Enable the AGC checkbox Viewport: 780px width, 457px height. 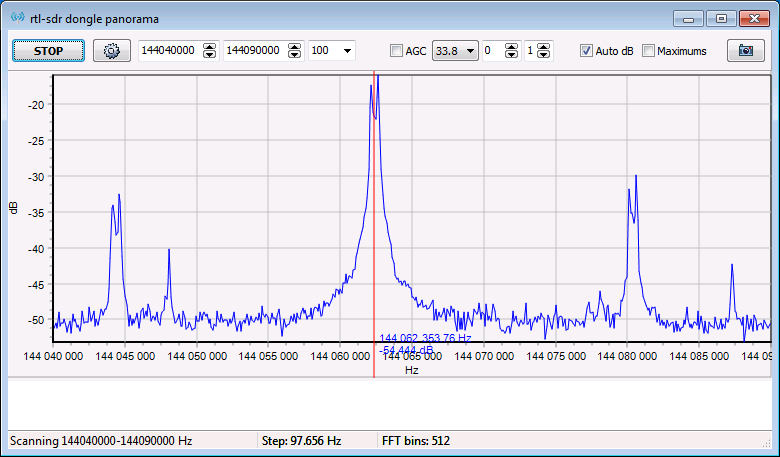(396, 51)
